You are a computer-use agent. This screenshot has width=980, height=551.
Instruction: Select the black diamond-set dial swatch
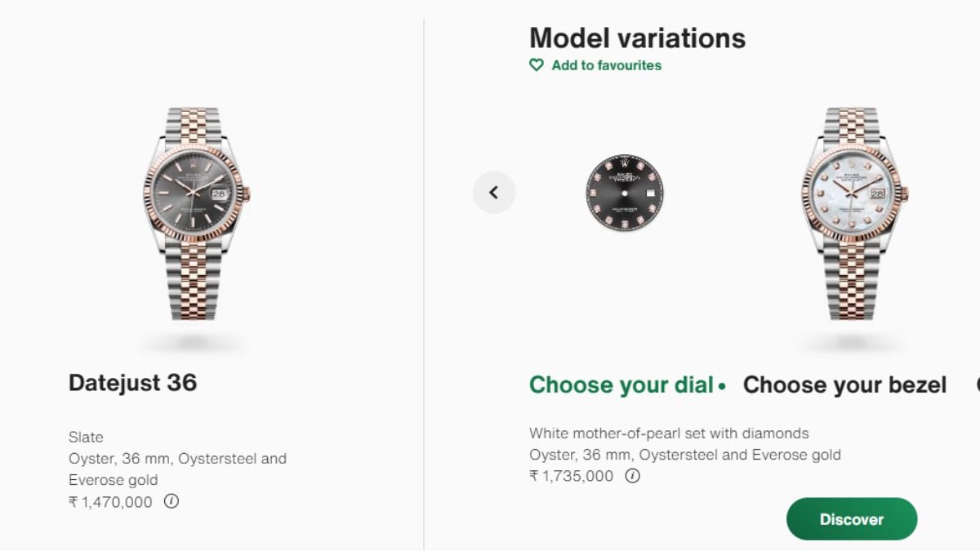click(x=625, y=193)
